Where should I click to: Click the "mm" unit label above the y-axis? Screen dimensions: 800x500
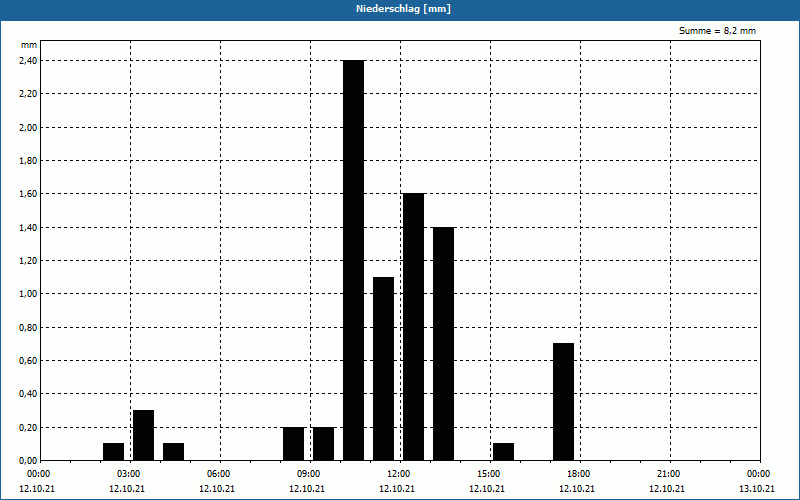(x=29, y=45)
